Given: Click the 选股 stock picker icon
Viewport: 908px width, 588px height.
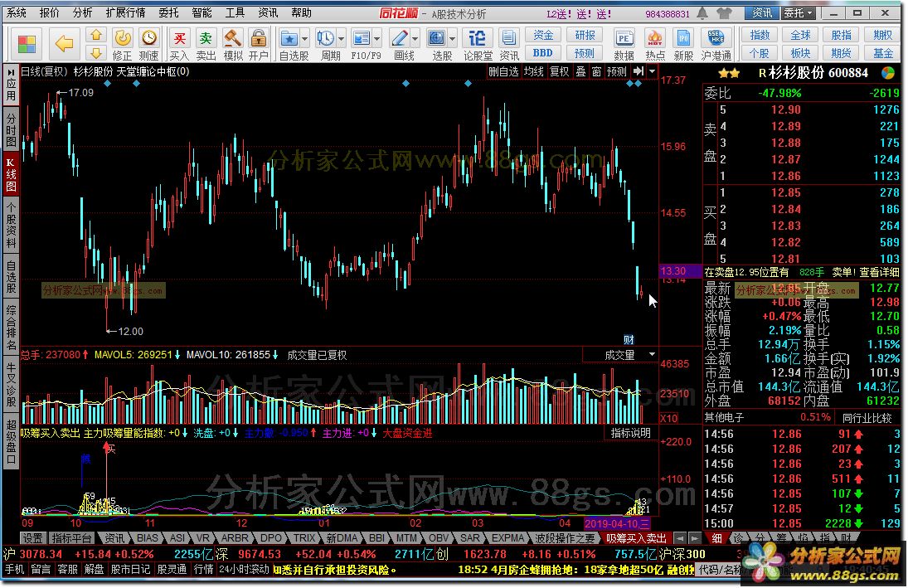Looking at the screenshot, I should [436, 38].
